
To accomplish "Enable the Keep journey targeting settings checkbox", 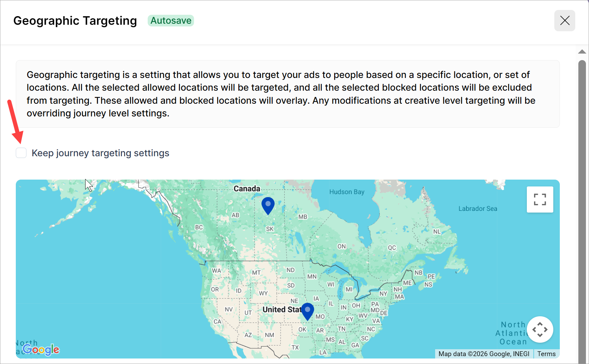I will (x=21, y=153).
